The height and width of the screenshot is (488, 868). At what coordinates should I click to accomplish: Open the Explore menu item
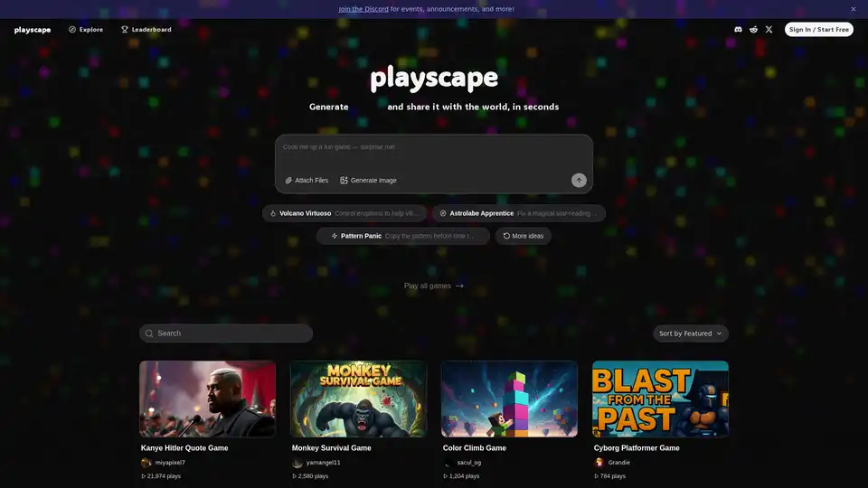(x=86, y=30)
